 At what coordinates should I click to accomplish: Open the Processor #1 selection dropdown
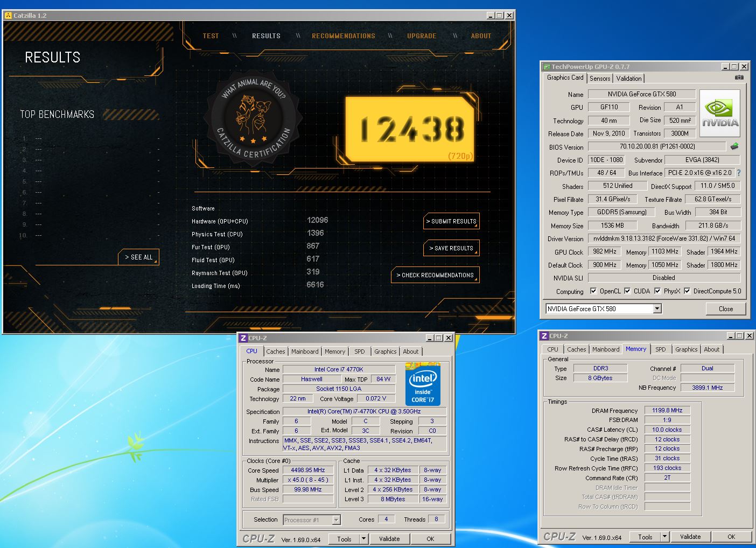click(x=336, y=520)
